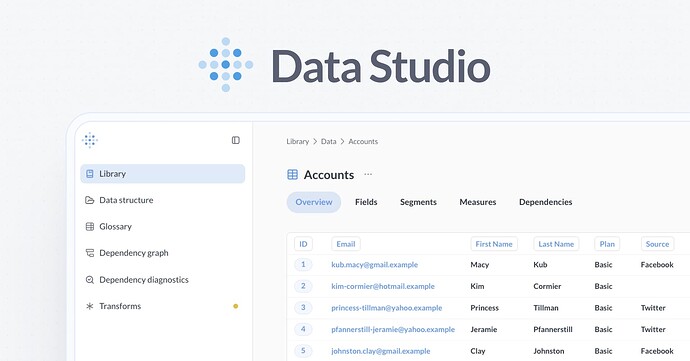
Task: Open row ID 5 badge
Action: point(303,351)
